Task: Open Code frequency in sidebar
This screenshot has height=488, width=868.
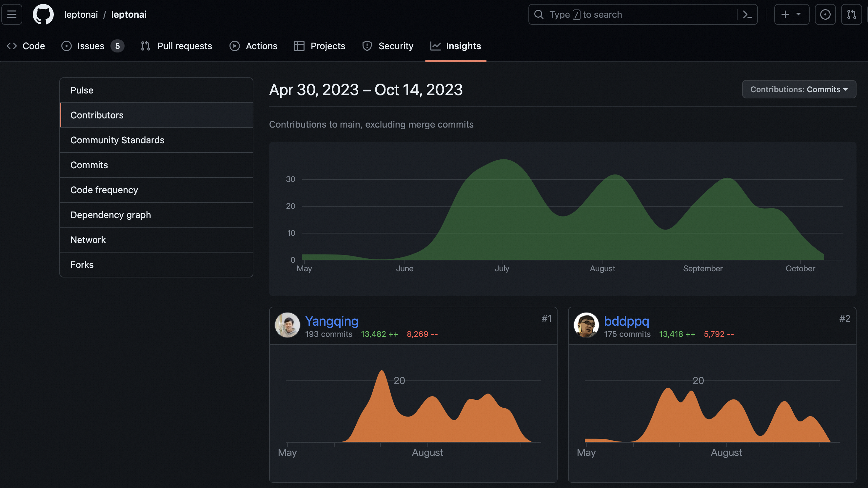Action: [x=104, y=190]
